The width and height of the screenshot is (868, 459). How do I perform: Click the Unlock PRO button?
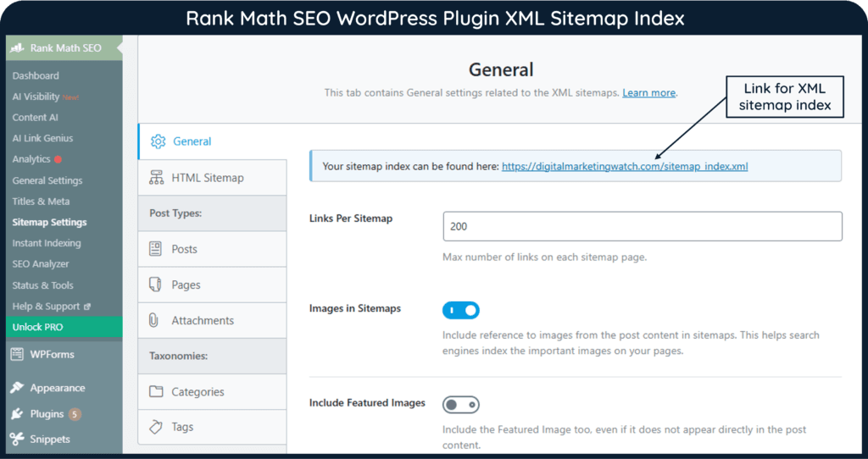pos(64,327)
